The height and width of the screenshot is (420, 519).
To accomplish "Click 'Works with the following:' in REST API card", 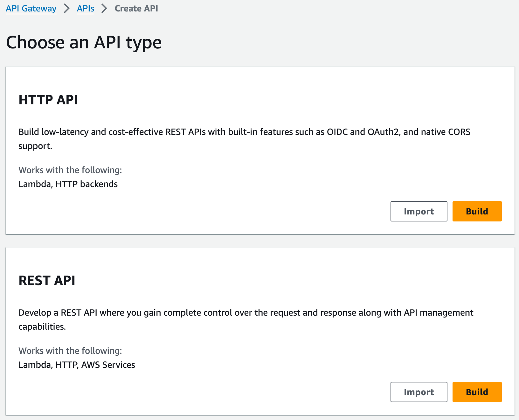I will click(x=70, y=351).
